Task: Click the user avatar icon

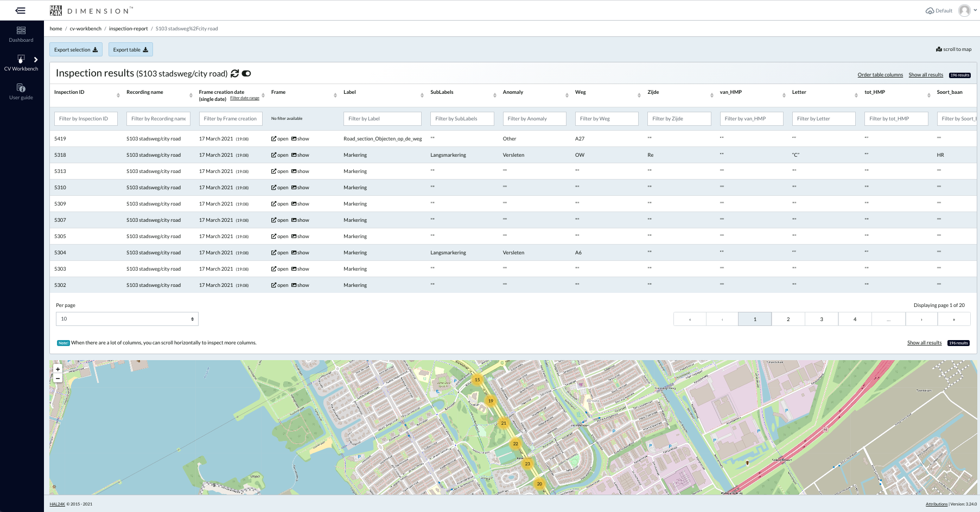Action: click(964, 10)
